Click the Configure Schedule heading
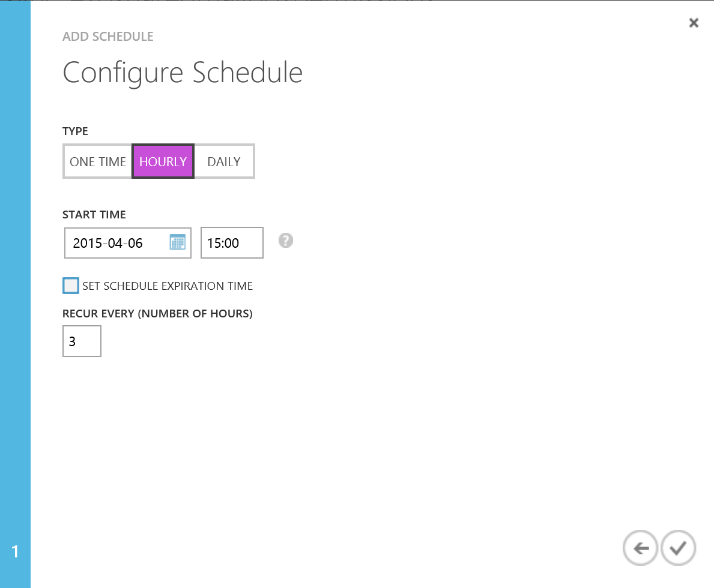 [x=183, y=73]
